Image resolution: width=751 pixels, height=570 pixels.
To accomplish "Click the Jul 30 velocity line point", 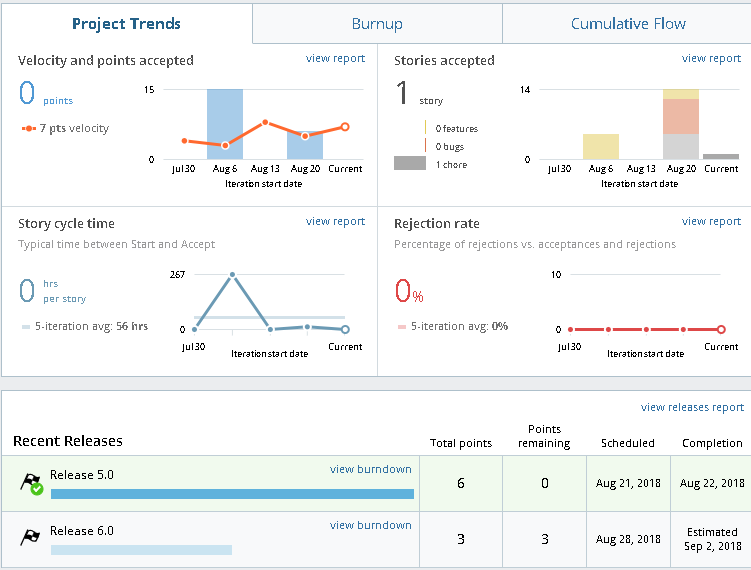I will 184,141.
